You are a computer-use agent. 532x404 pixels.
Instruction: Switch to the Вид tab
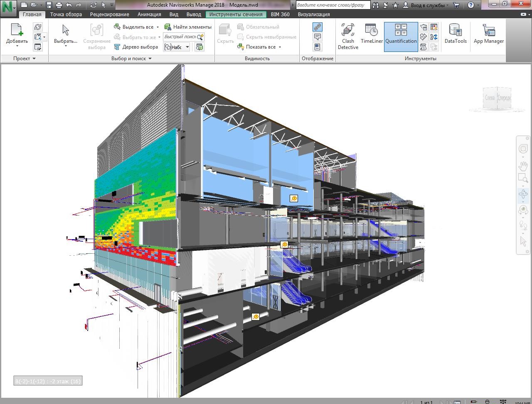[174, 14]
